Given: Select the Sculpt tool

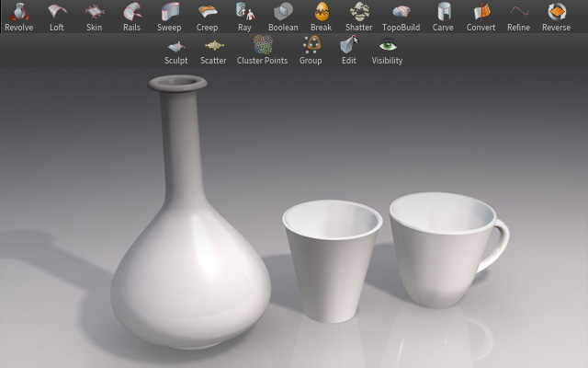Looking at the screenshot, I should click(175, 51).
